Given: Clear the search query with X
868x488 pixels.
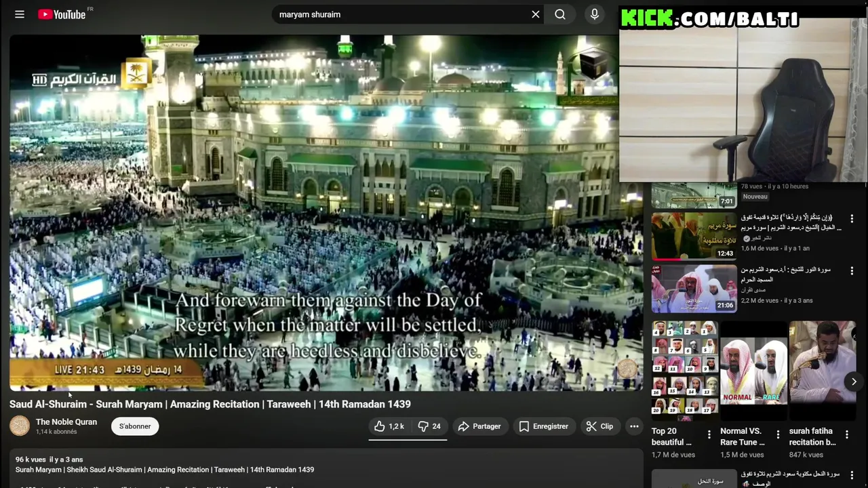Looking at the screenshot, I should (x=536, y=14).
